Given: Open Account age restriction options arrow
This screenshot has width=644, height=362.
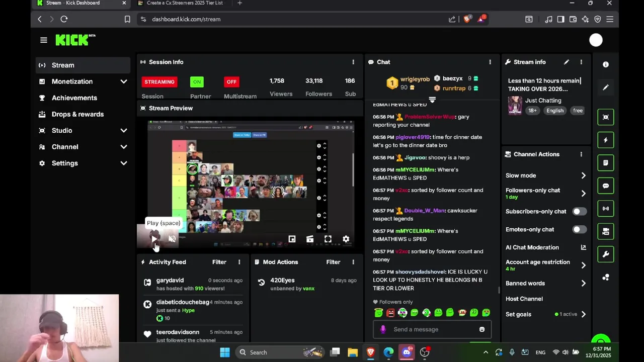Looking at the screenshot, I should point(584,265).
